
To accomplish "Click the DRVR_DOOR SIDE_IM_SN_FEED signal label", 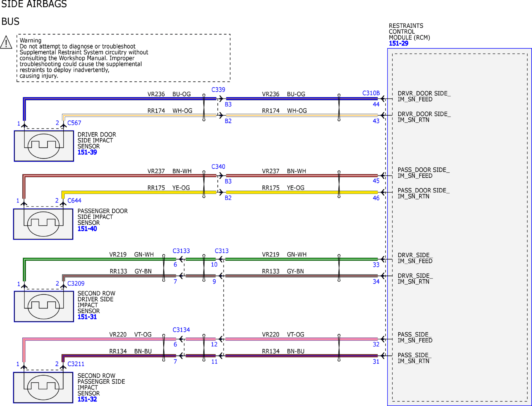I will point(424,96).
